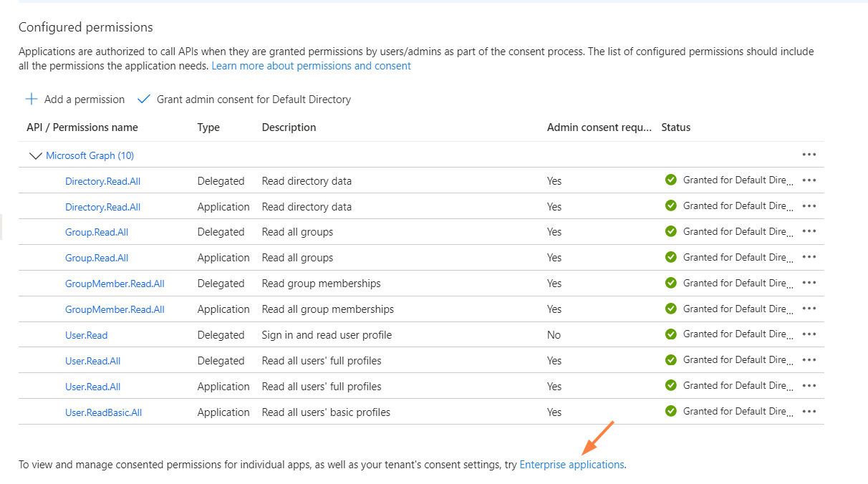Open ellipsis menu for Delegated User.Read.All row

coord(809,360)
